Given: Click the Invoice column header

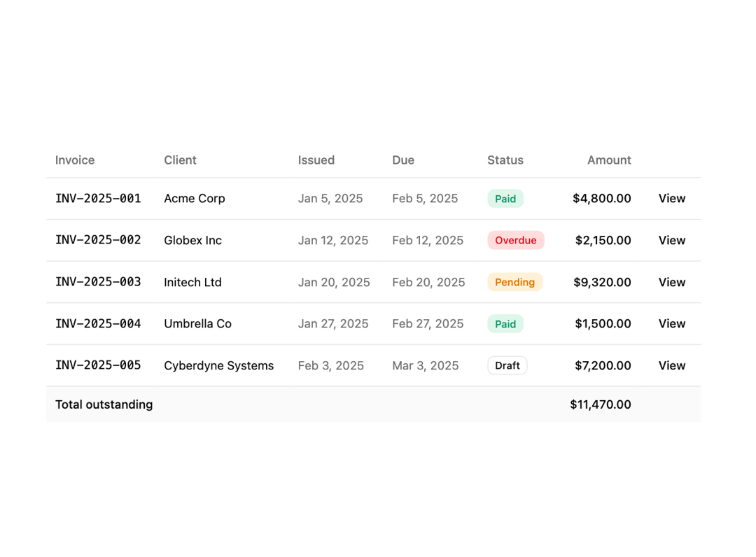Looking at the screenshot, I should [75, 160].
